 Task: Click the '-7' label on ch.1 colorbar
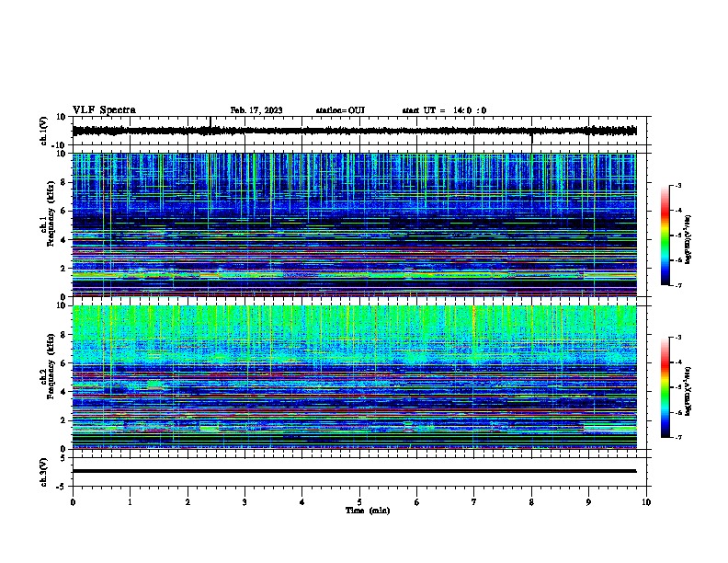click(x=677, y=285)
